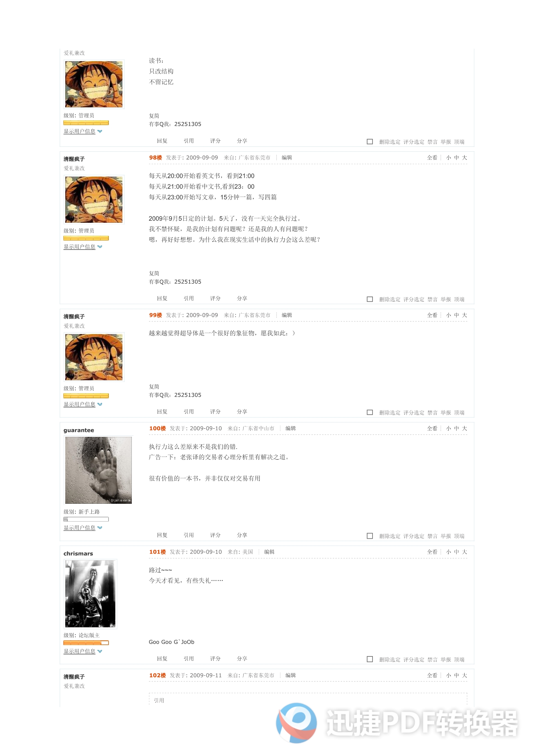
Task: Check the selection box on post 101
Action: (370, 659)
